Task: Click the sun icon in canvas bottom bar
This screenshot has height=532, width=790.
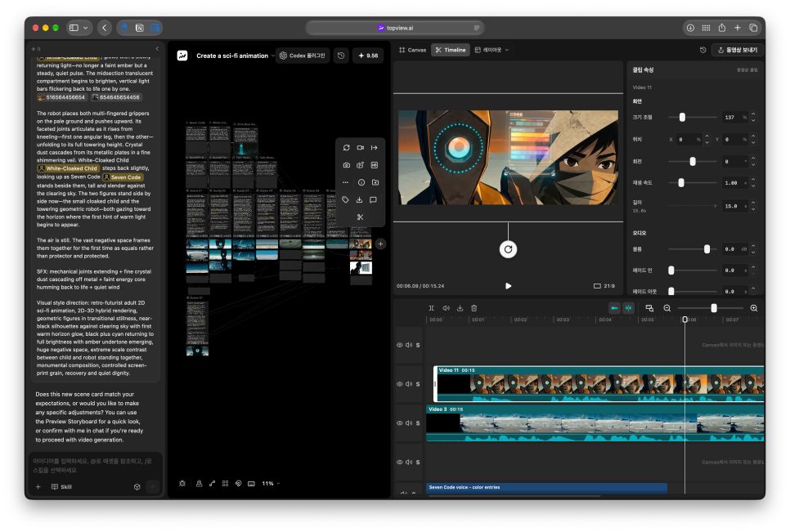Action: click(182, 483)
